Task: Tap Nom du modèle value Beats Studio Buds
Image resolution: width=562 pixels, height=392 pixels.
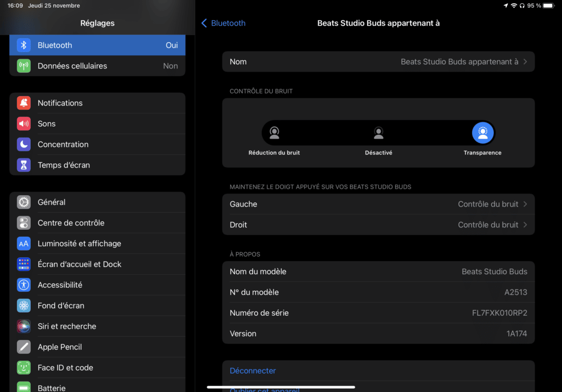Action: click(x=494, y=271)
